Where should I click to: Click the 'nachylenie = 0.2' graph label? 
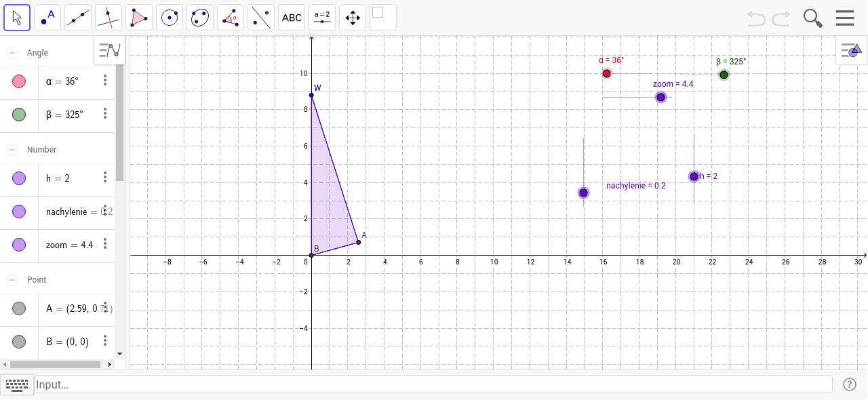[635, 185]
